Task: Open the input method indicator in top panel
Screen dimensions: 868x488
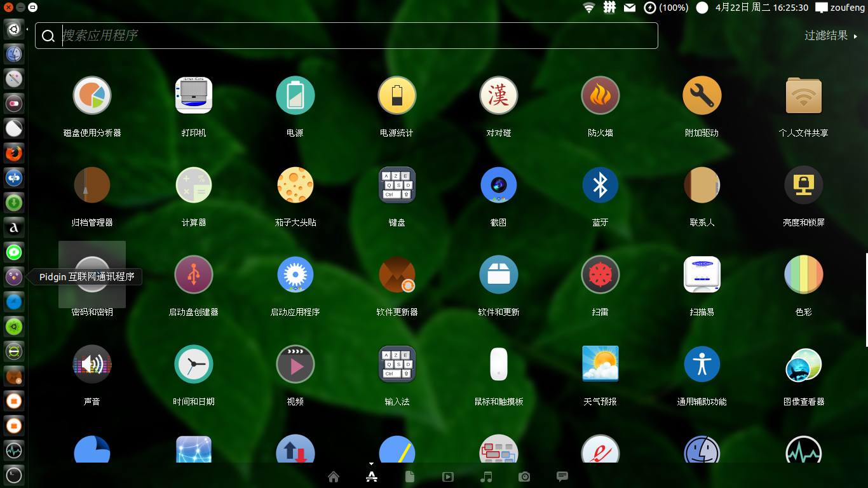Action: click(609, 8)
